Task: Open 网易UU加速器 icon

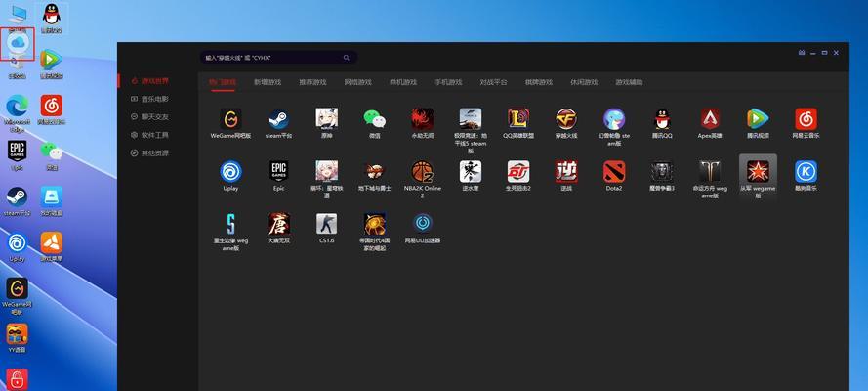Action: coord(424,224)
